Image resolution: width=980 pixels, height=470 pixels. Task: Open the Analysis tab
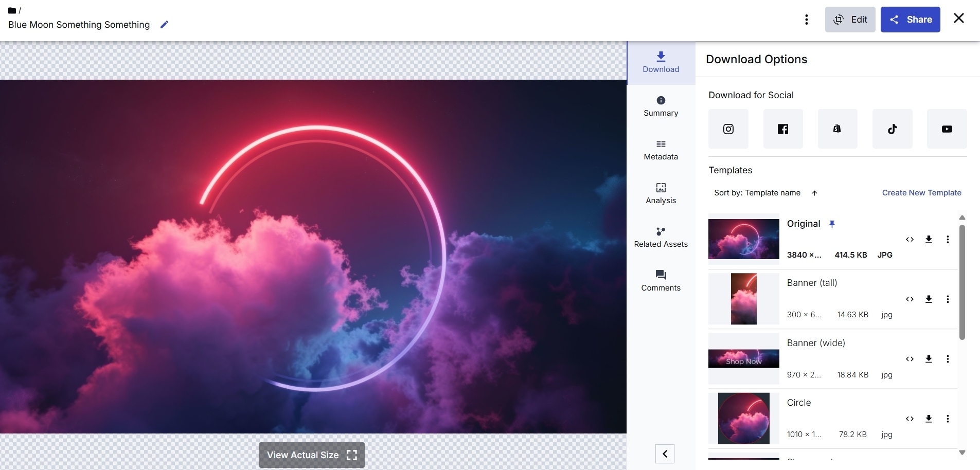tap(661, 194)
